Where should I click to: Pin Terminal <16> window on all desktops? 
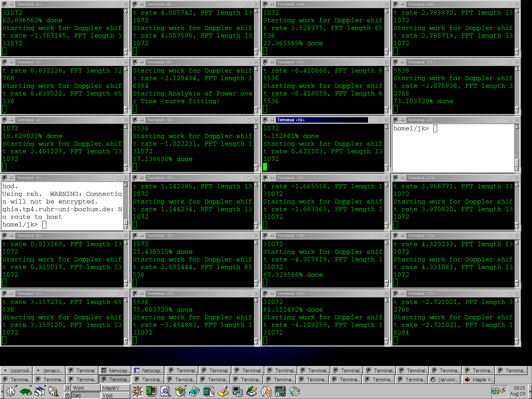[x=272, y=120]
